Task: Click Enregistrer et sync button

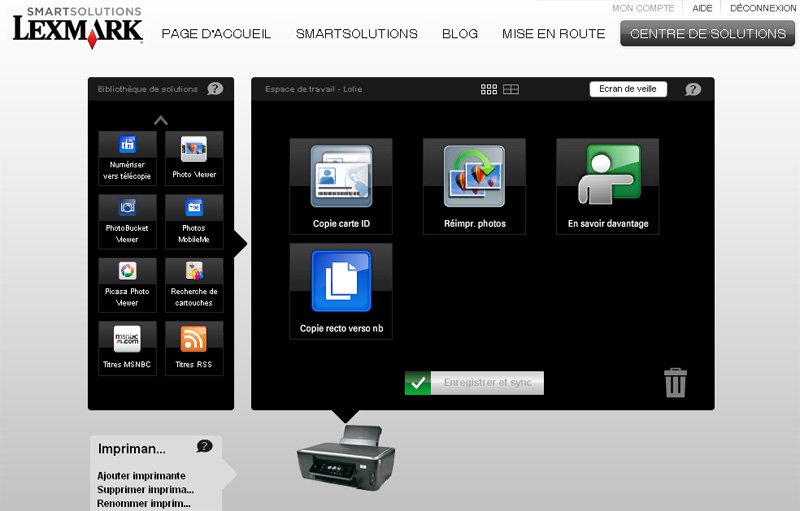Action: (x=474, y=382)
